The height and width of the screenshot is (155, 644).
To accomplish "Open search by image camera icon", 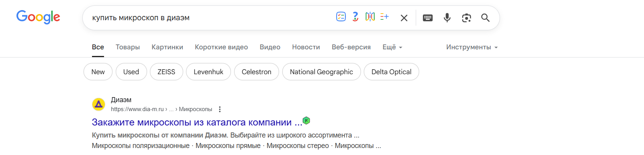I will [x=467, y=18].
